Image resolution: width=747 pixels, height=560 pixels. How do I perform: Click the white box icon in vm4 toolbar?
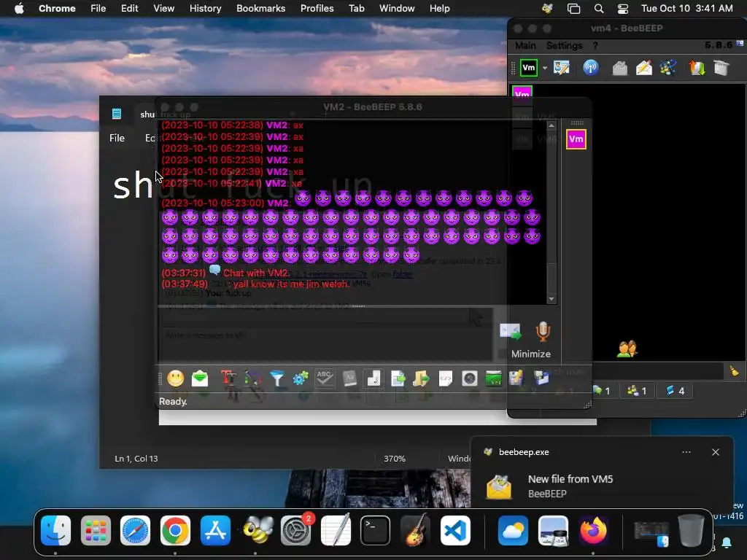[x=721, y=68]
